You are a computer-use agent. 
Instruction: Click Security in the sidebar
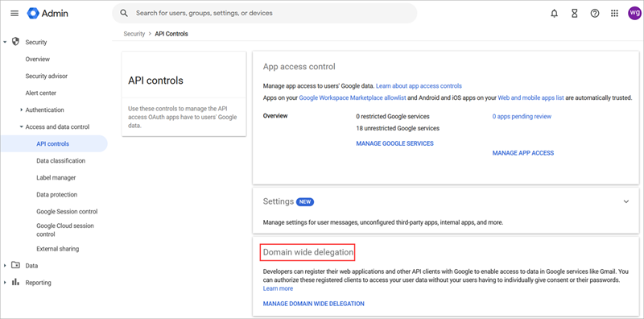coord(36,42)
